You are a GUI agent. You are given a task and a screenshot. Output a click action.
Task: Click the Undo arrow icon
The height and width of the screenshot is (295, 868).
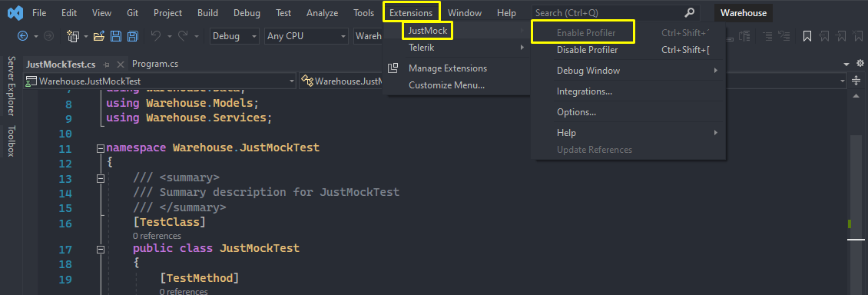coord(156,36)
